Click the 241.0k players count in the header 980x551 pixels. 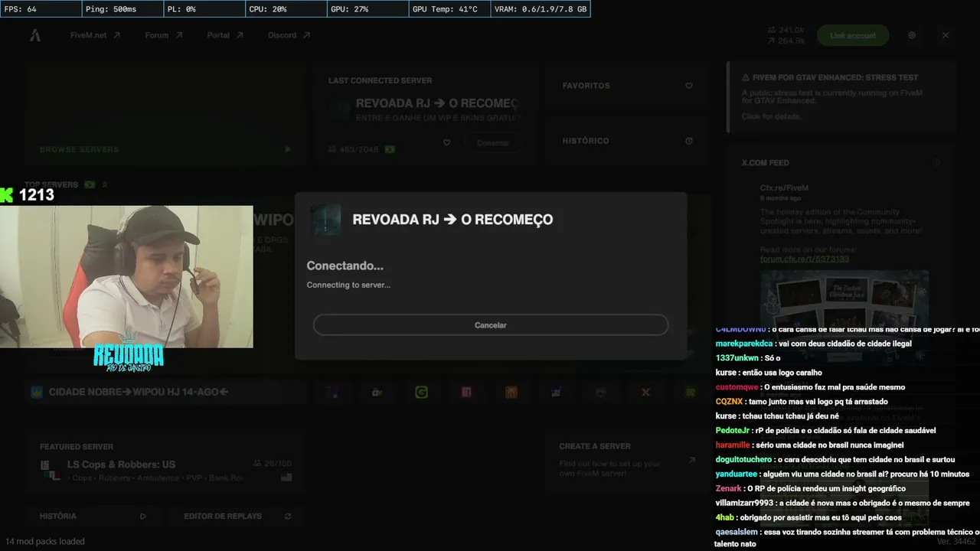(786, 30)
